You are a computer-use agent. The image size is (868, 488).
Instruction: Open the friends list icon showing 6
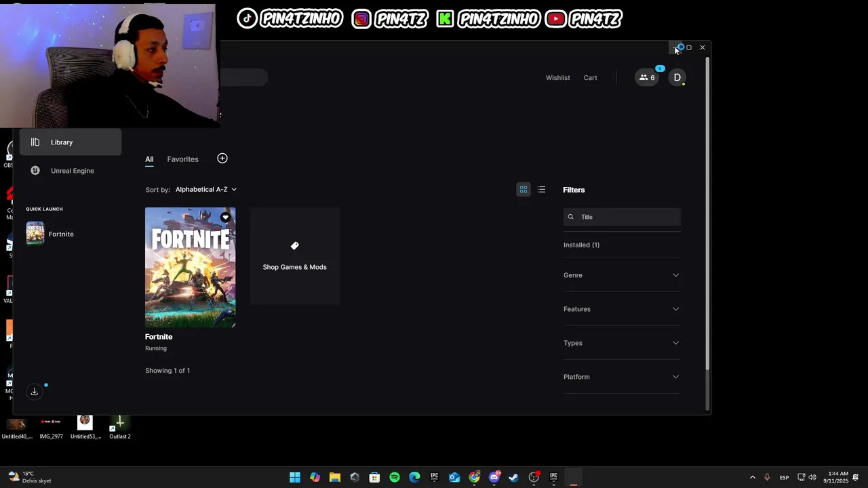pyautogui.click(x=647, y=77)
